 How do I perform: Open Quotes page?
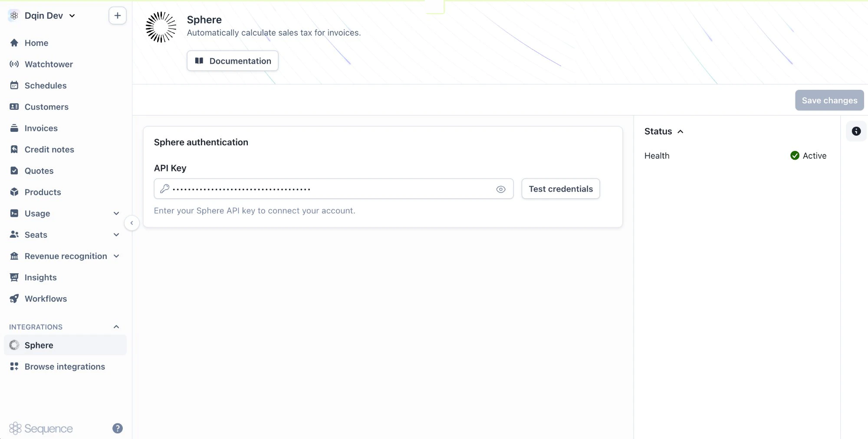[65, 170]
